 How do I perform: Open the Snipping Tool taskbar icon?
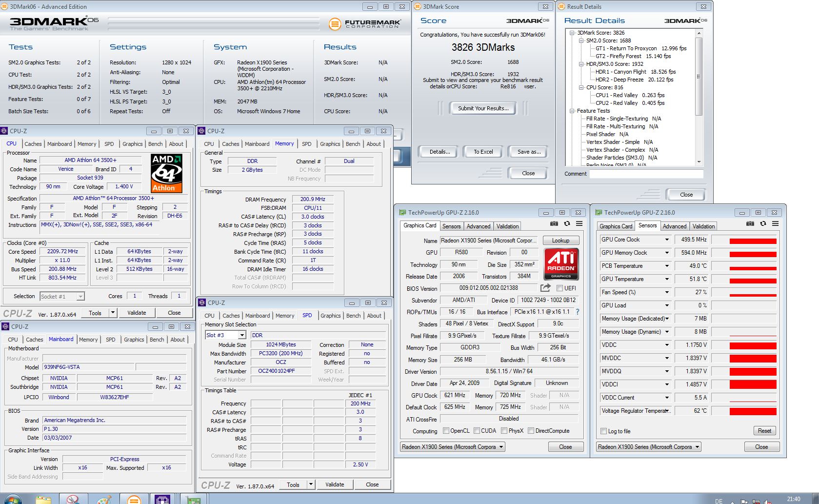(x=73, y=500)
